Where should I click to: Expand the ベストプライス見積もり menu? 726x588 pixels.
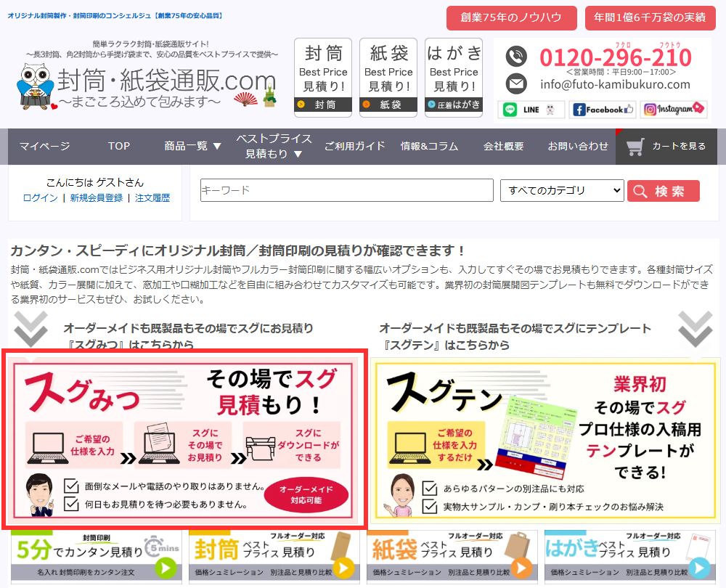(x=274, y=147)
